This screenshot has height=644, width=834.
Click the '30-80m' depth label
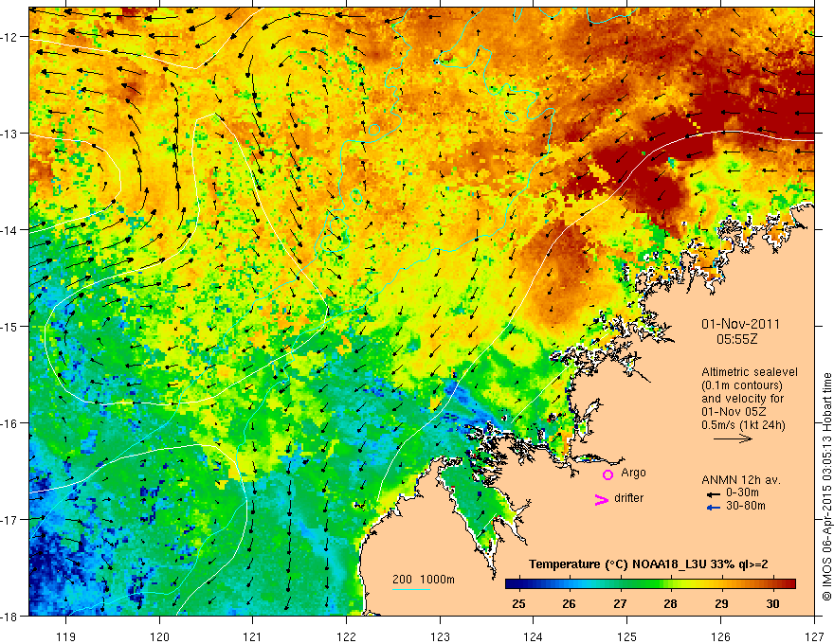(746, 506)
